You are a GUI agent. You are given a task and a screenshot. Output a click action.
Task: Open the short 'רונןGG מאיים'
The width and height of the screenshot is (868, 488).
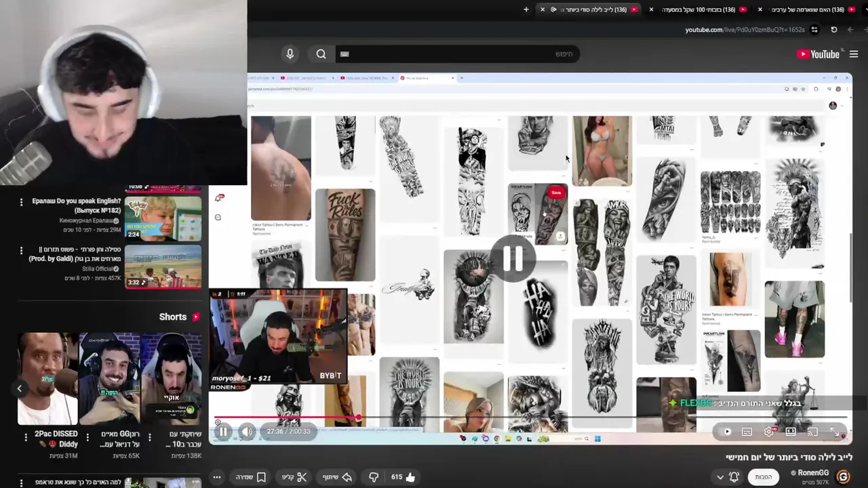coord(108,378)
